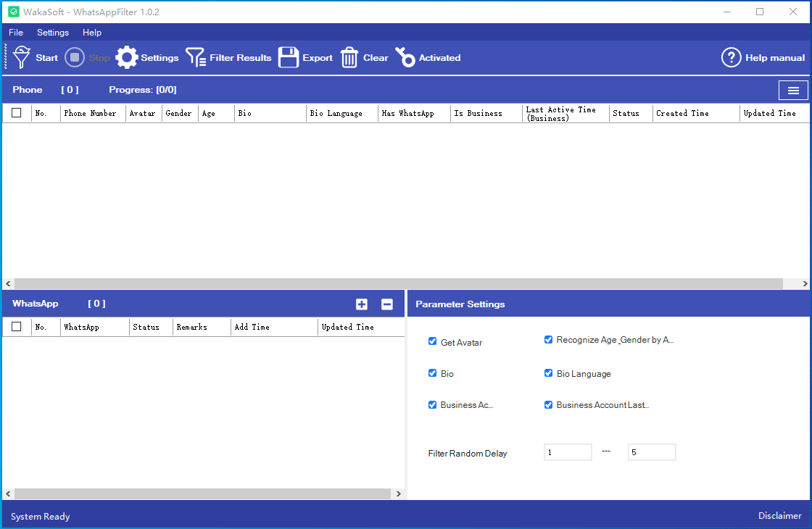Click Status header in WhatsApp table
The image size is (812, 529).
151,327
